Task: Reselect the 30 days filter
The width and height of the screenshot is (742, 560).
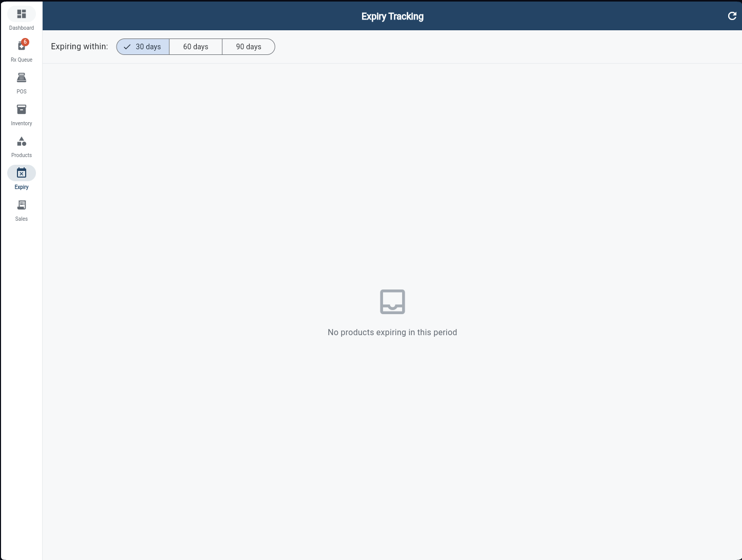Action: click(142, 47)
